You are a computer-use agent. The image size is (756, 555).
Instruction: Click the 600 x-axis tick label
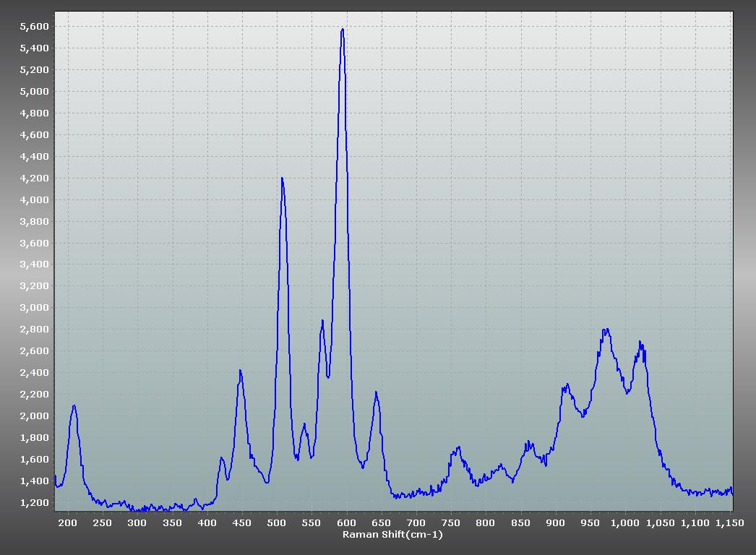(x=347, y=522)
